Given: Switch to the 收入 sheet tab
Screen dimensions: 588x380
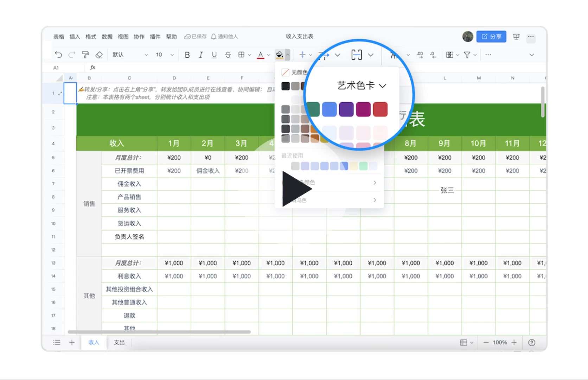Looking at the screenshot, I should coord(94,342).
